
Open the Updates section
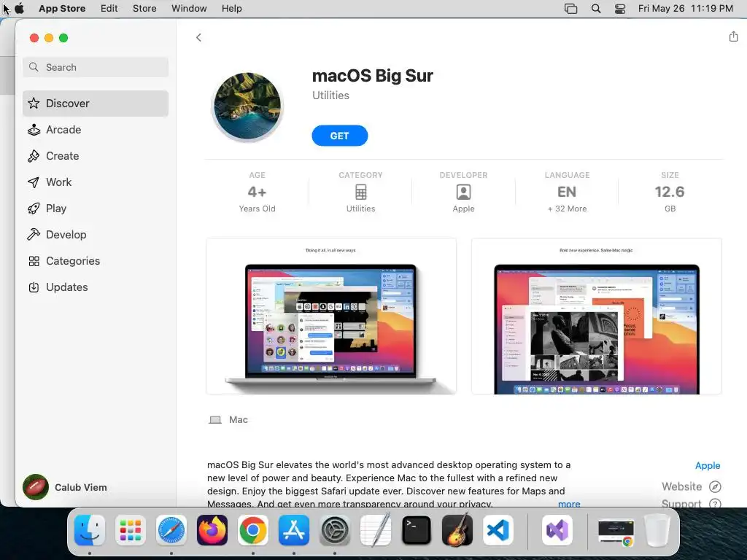pos(96,287)
